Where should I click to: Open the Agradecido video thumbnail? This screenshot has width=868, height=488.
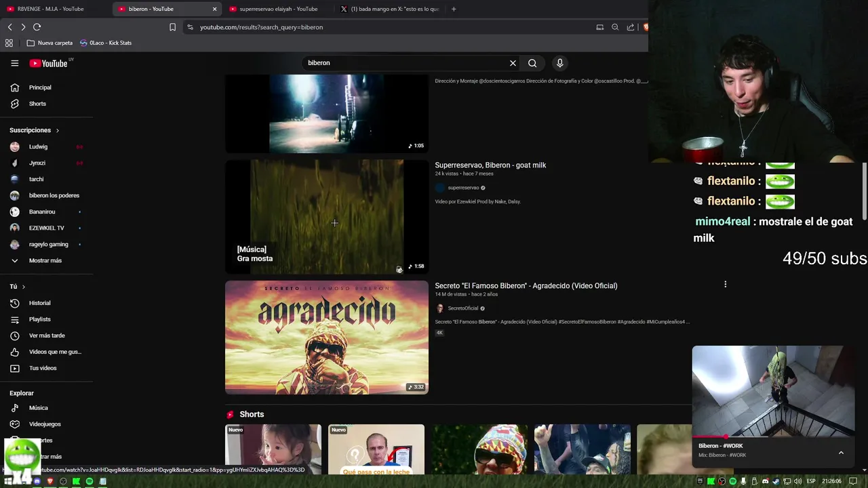tap(327, 338)
